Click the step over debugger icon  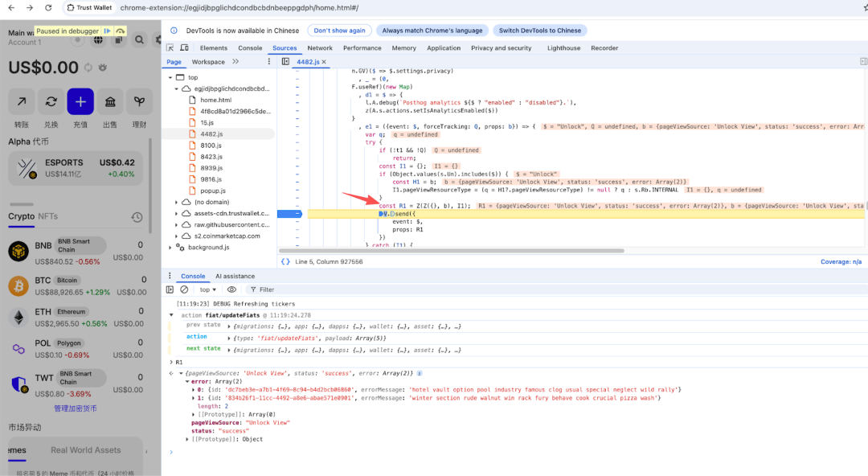click(120, 31)
